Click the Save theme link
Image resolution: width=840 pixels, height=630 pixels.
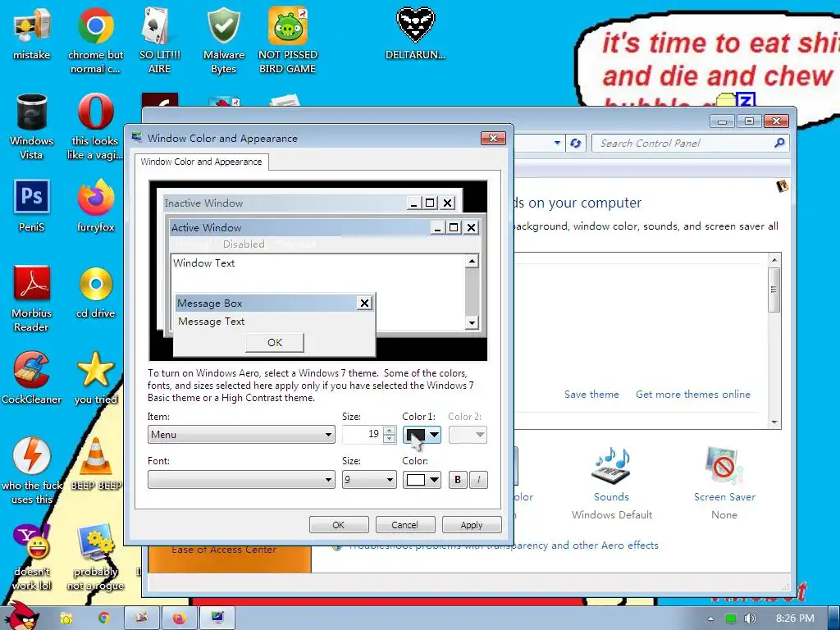point(591,395)
